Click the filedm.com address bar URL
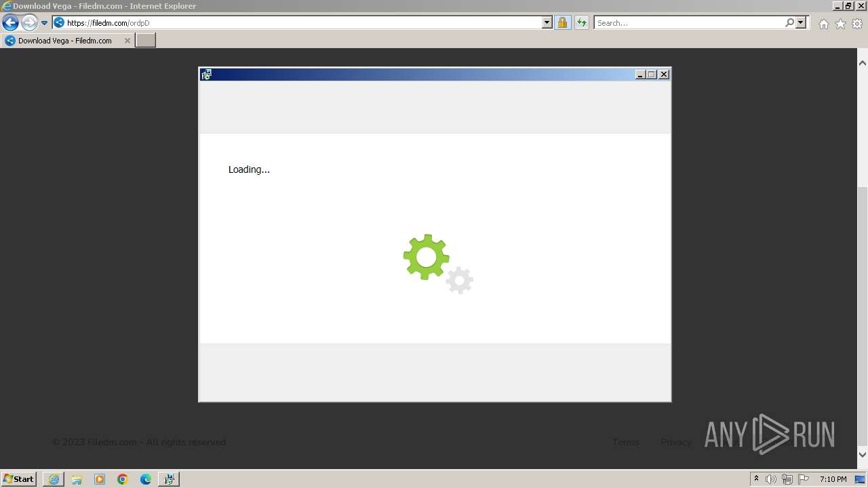The width and height of the screenshot is (868, 488). click(108, 23)
